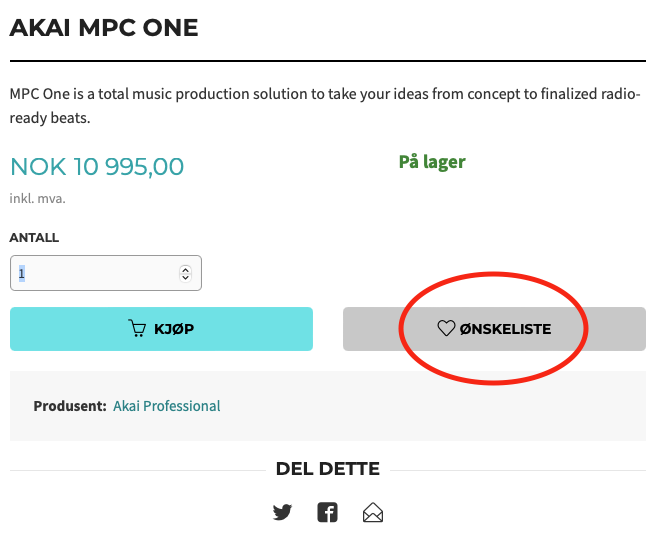Increase quantity with the up arrow
Viewport: 656px width, 539px height.
click(x=185, y=270)
